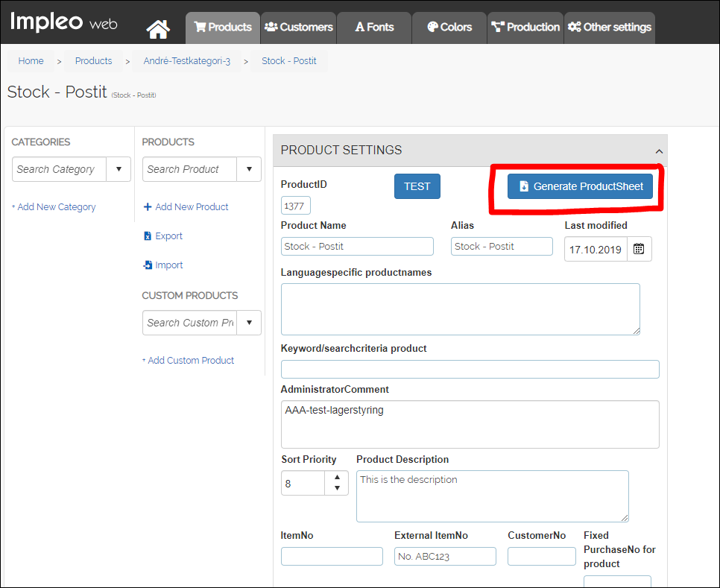The image size is (720, 588).
Task: Click the Impleo web logo
Action: 63,22
